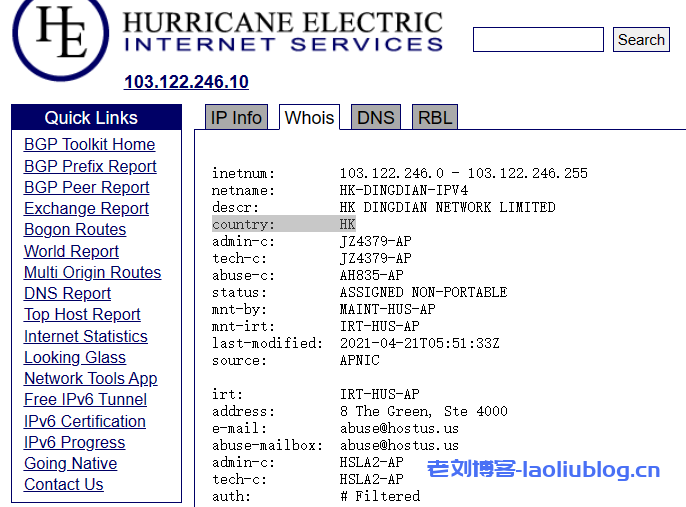The height and width of the screenshot is (507, 686).
Task: Visit the Exchange Report page
Action: coord(86,208)
